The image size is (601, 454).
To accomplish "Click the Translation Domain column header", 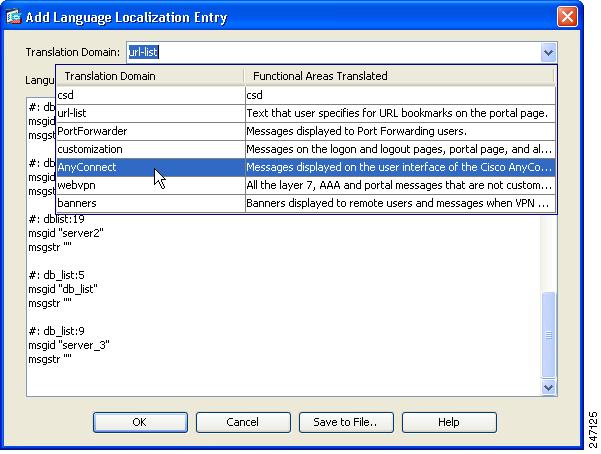I will (x=150, y=76).
